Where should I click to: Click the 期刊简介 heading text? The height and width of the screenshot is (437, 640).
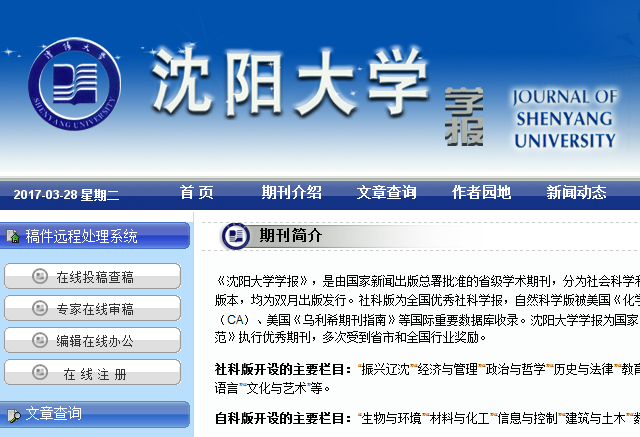click(x=291, y=235)
